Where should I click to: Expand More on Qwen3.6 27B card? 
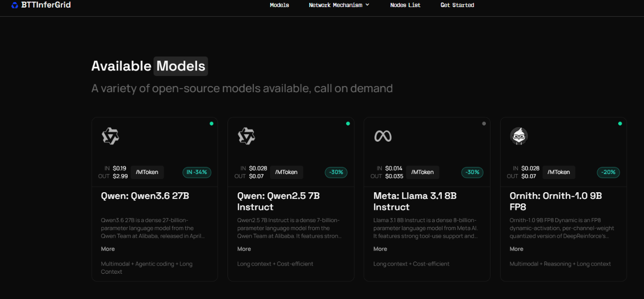[x=108, y=249]
